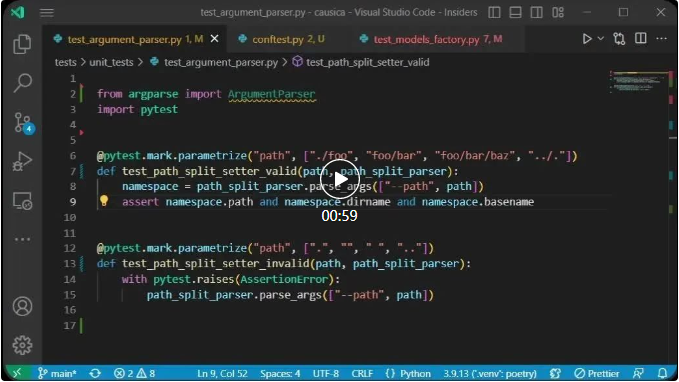Viewport: 679px width, 382px height.
Task: Click line number 13 in gutter
Action: [x=70, y=264]
